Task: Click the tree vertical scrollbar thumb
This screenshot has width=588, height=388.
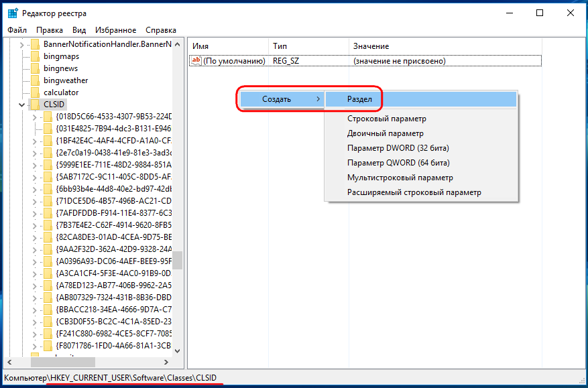Action: pyautogui.click(x=178, y=260)
